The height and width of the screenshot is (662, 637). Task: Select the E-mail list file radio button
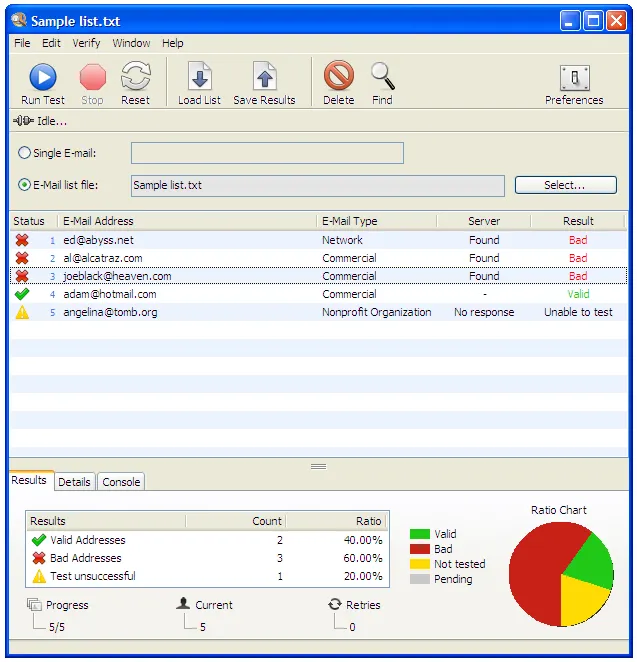25,185
